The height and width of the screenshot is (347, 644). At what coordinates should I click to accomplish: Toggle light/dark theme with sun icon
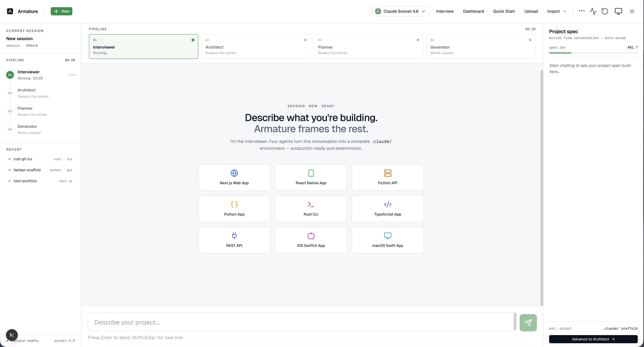point(632,11)
